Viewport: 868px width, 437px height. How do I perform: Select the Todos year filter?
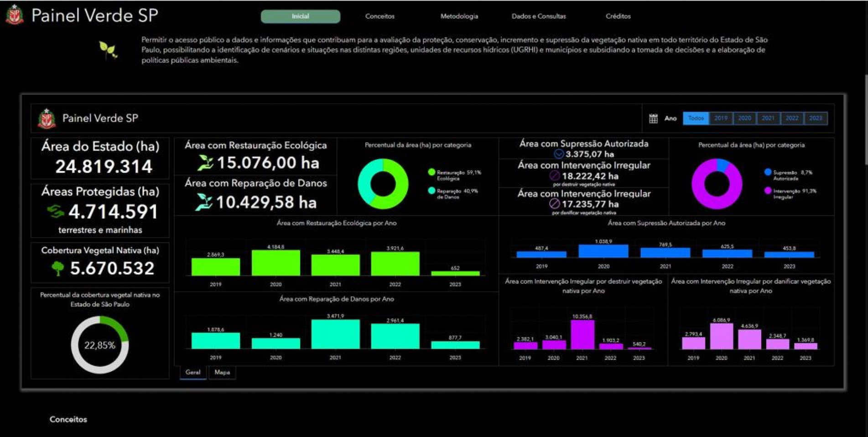pos(696,119)
